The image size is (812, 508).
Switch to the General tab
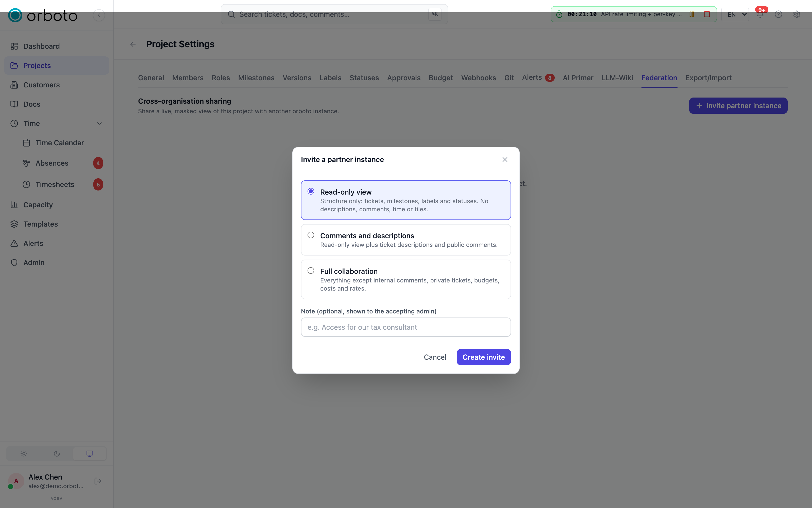(151, 78)
